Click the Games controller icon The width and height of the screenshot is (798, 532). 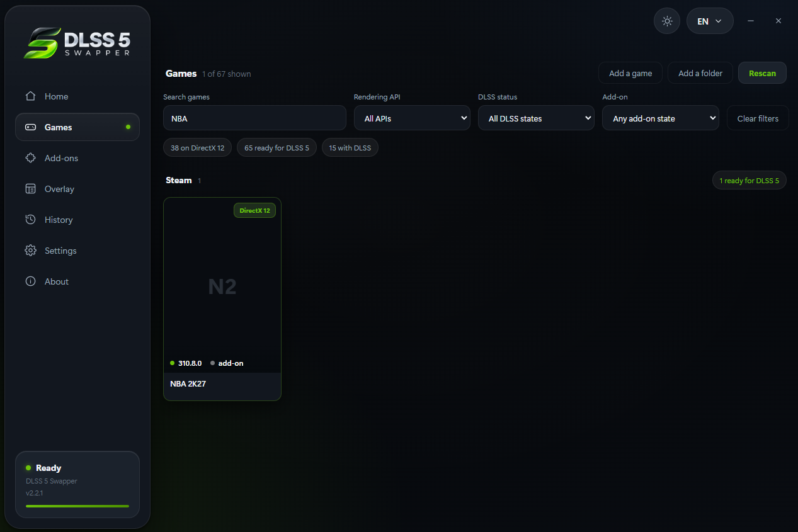click(30, 127)
